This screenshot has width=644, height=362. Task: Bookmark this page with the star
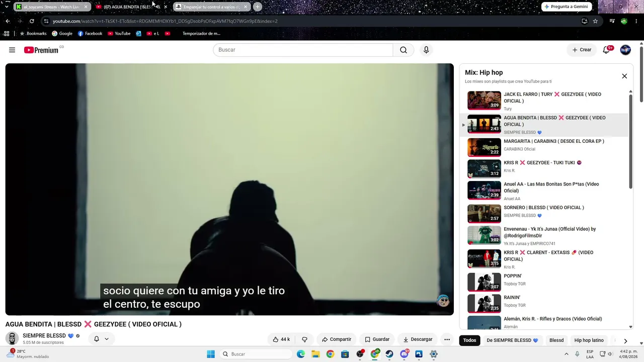pos(595,21)
